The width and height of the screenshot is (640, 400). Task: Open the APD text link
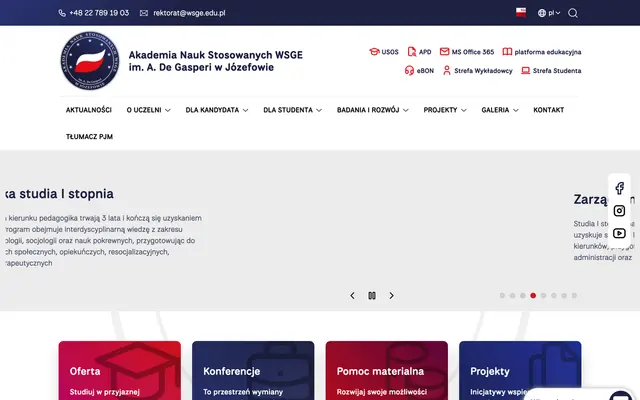click(425, 52)
